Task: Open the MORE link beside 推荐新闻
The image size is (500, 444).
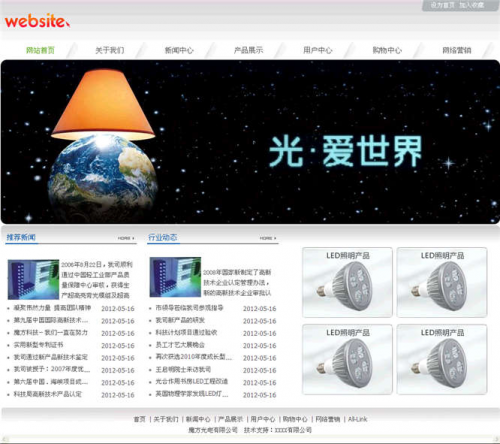Action: 126,238
